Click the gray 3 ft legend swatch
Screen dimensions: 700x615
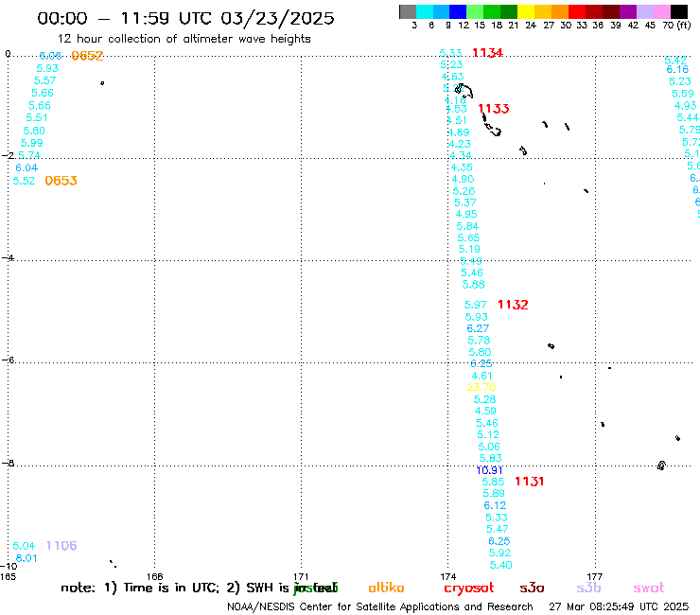pyautogui.click(x=408, y=11)
